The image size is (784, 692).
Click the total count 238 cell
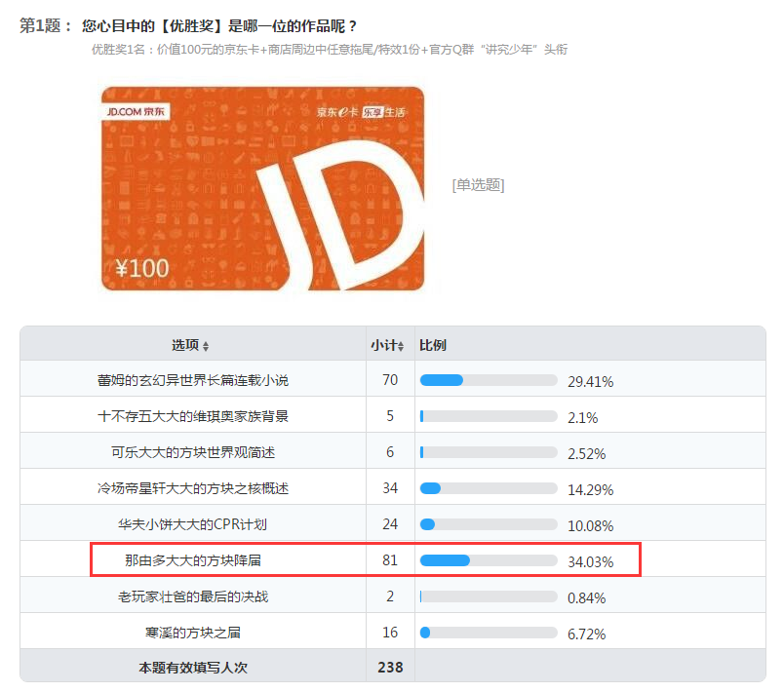390,667
